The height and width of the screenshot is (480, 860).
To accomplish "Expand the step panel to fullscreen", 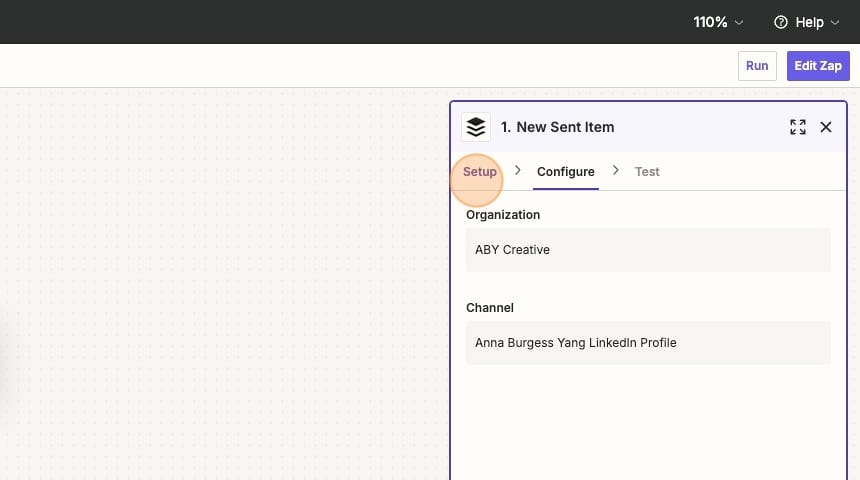I will (x=797, y=127).
